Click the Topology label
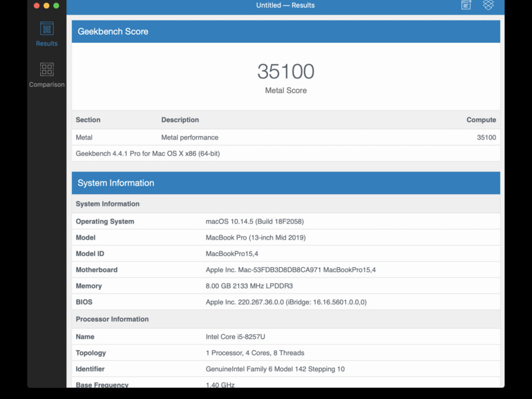The image size is (532, 399). [91, 353]
